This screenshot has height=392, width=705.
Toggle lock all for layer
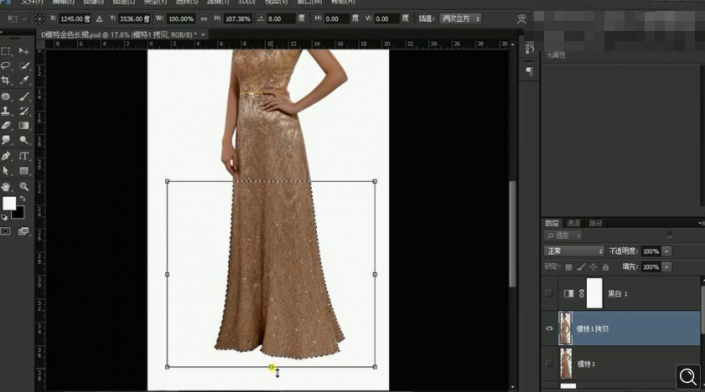tap(606, 267)
